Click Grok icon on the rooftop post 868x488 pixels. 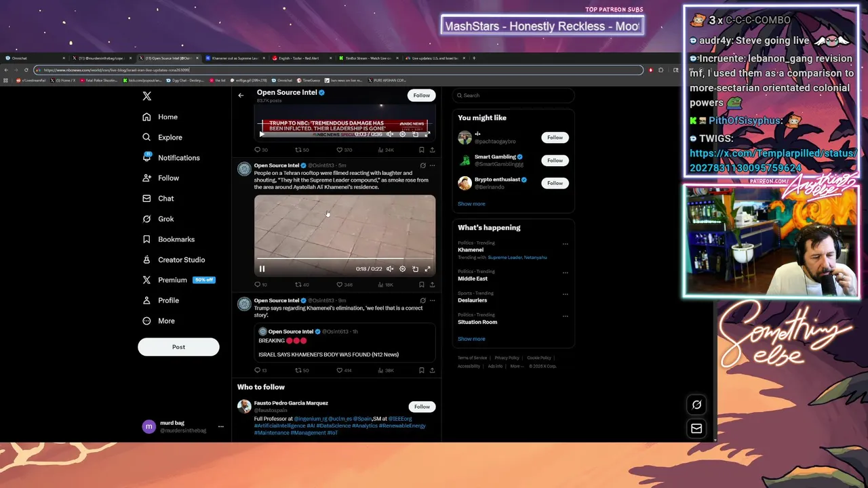pos(422,165)
